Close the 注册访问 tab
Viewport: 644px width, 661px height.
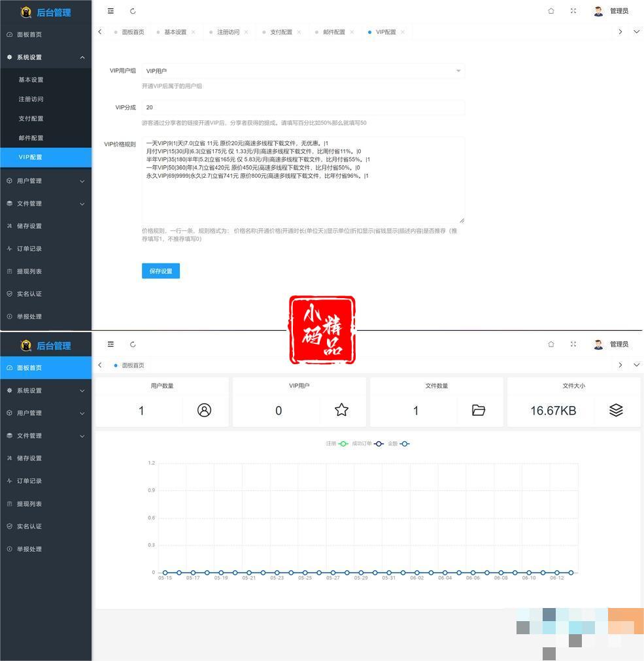(x=246, y=32)
